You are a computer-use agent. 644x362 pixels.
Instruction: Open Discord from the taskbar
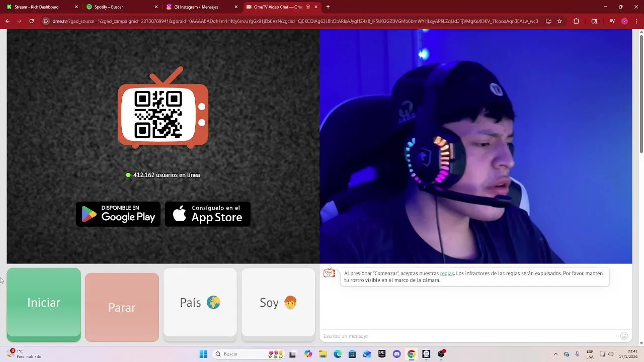(x=396, y=354)
